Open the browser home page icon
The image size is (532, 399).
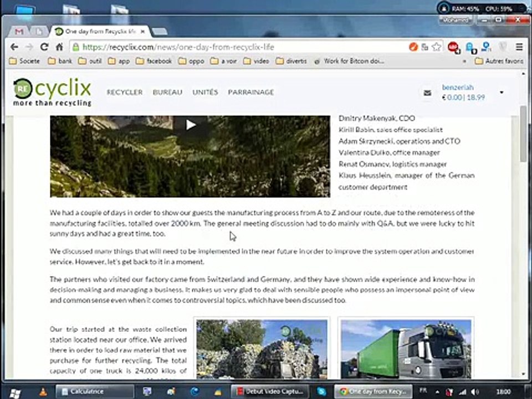pyautogui.click(x=59, y=47)
